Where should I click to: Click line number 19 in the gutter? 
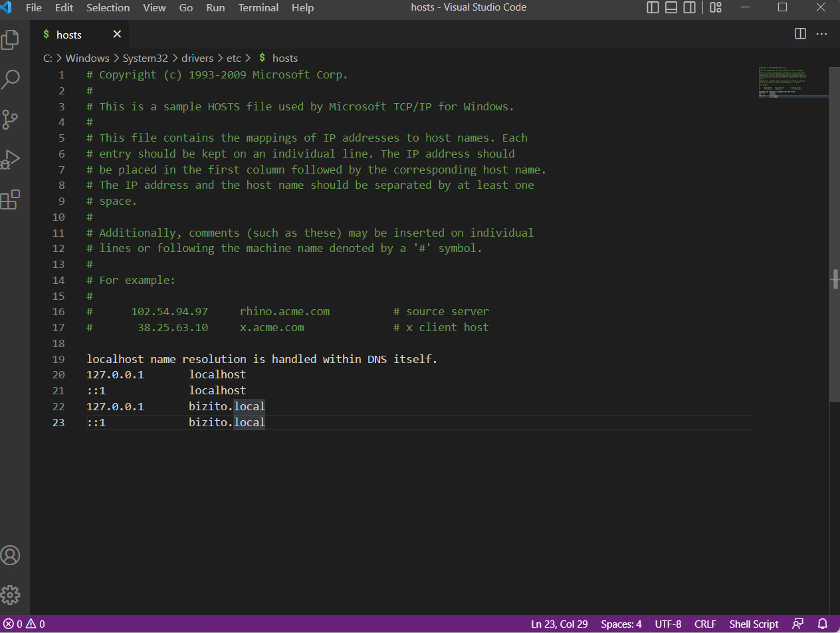[x=58, y=359]
